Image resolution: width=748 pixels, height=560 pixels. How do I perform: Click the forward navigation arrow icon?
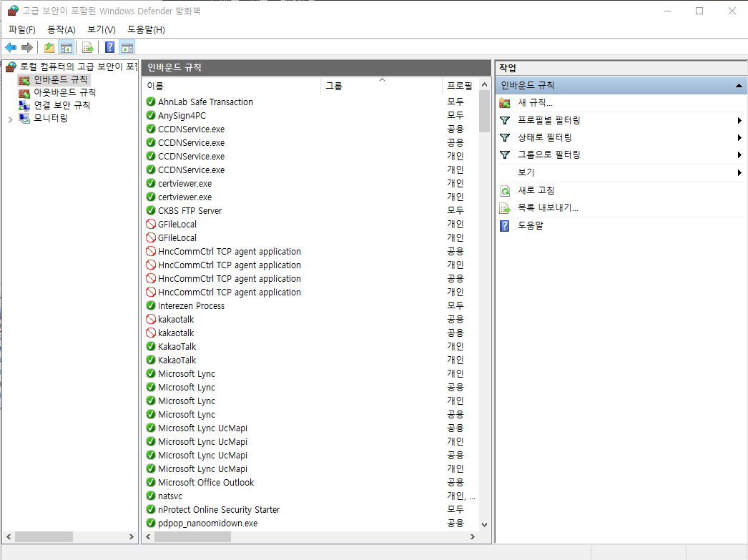tap(26, 47)
